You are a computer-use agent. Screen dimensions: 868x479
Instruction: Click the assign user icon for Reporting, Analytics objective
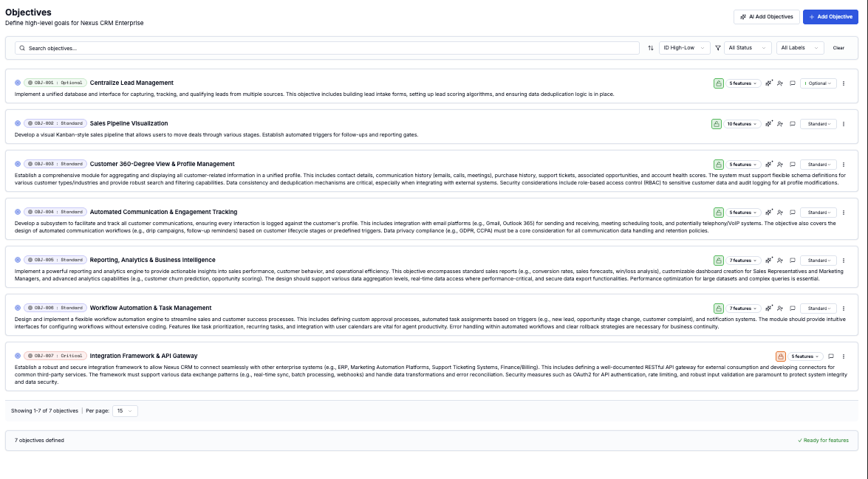click(x=780, y=261)
